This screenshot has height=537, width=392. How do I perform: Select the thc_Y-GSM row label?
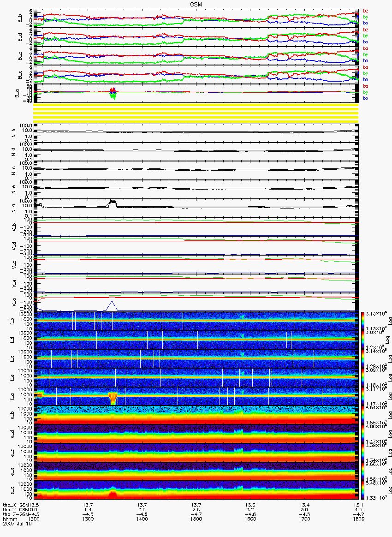click(x=15, y=510)
